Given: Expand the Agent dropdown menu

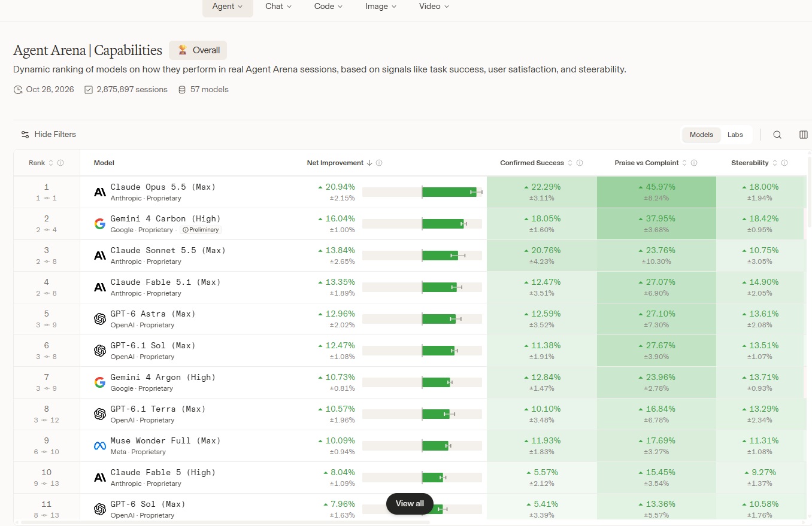Looking at the screenshot, I should pyautogui.click(x=228, y=7).
